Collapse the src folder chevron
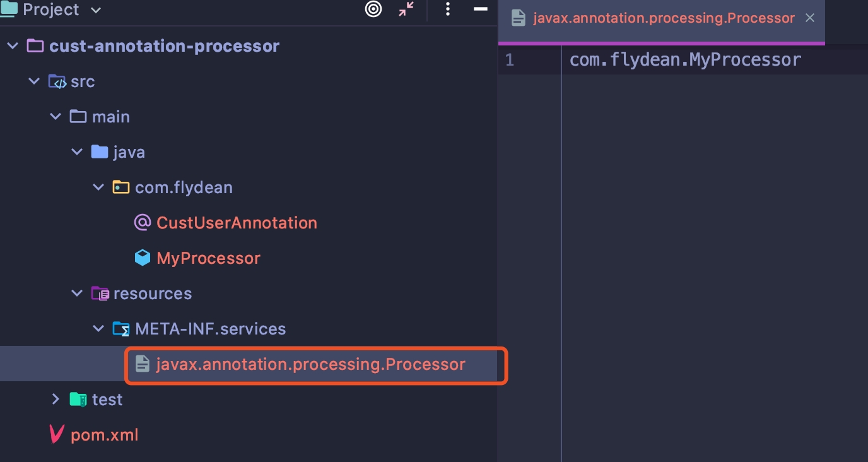868x462 pixels. coord(34,81)
